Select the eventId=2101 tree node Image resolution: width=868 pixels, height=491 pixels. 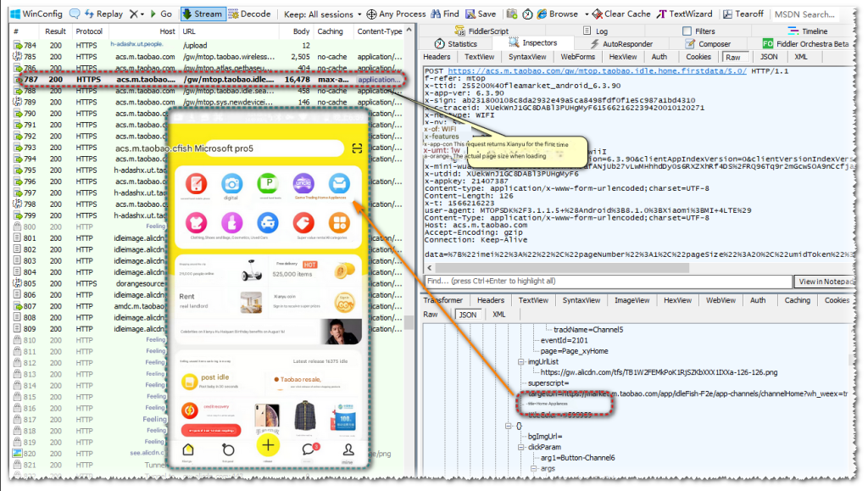pos(564,340)
